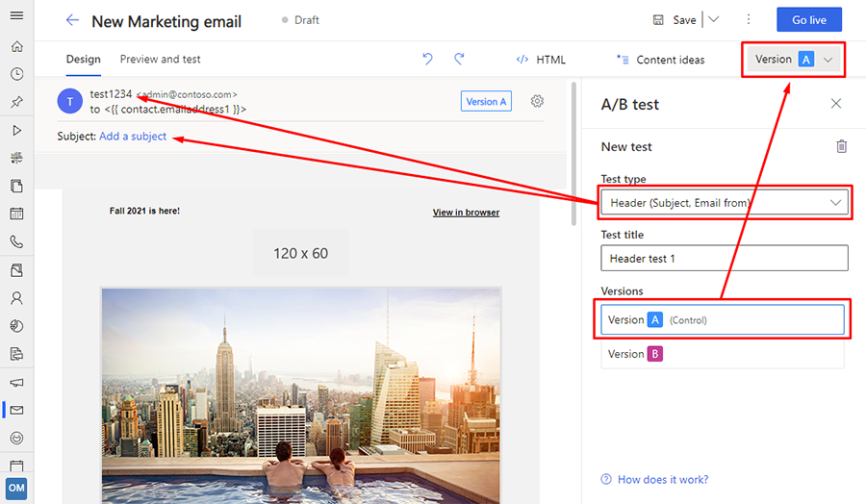This screenshot has width=866, height=504.
Task: Open Recent items clock icon
Action: click(x=16, y=74)
